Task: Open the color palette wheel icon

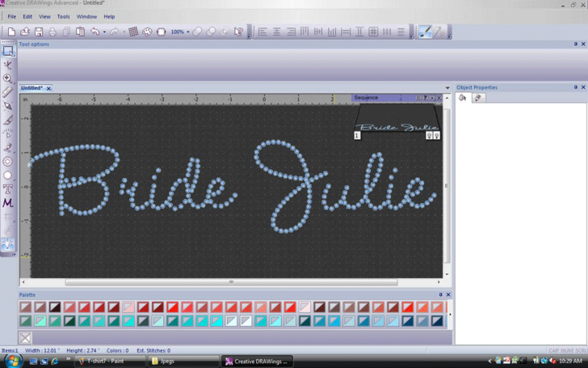Action: (147, 32)
